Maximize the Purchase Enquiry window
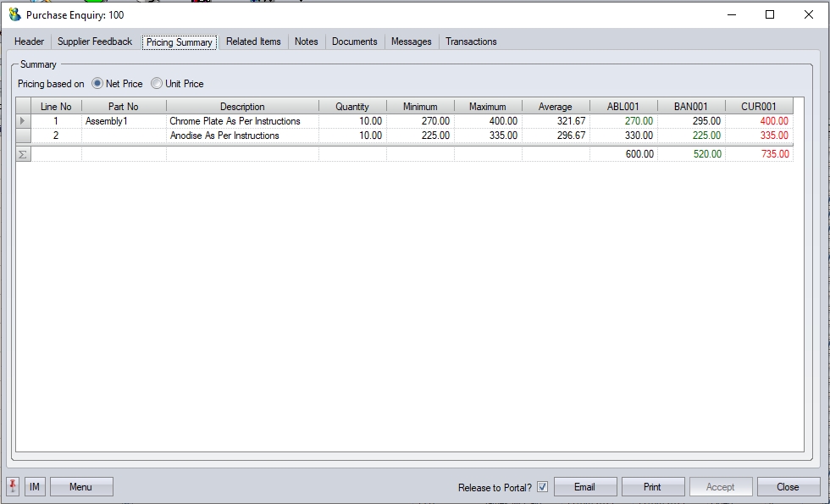The width and height of the screenshot is (830, 504). [770, 15]
